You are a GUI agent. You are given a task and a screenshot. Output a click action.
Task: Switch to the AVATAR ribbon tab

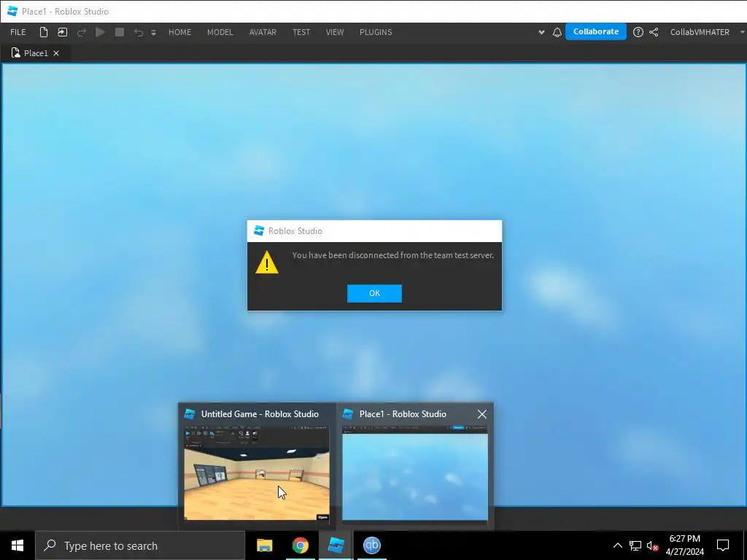[x=263, y=32]
